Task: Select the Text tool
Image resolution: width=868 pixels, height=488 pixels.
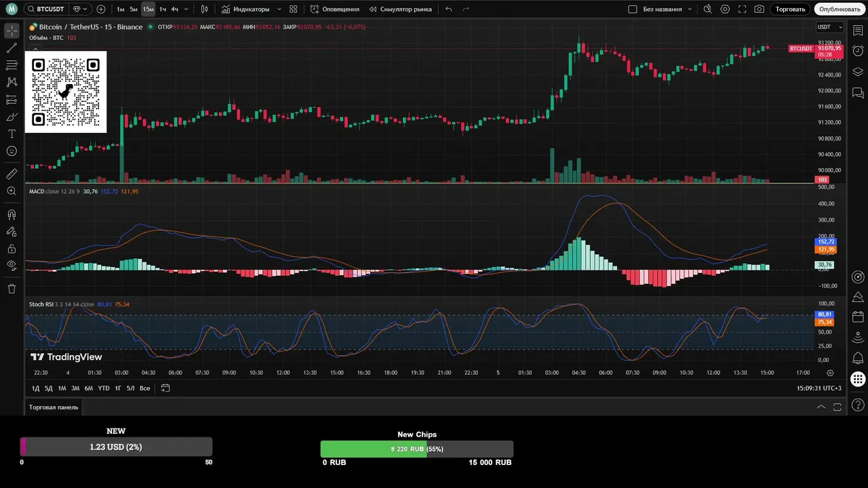Action: [x=12, y=134]
